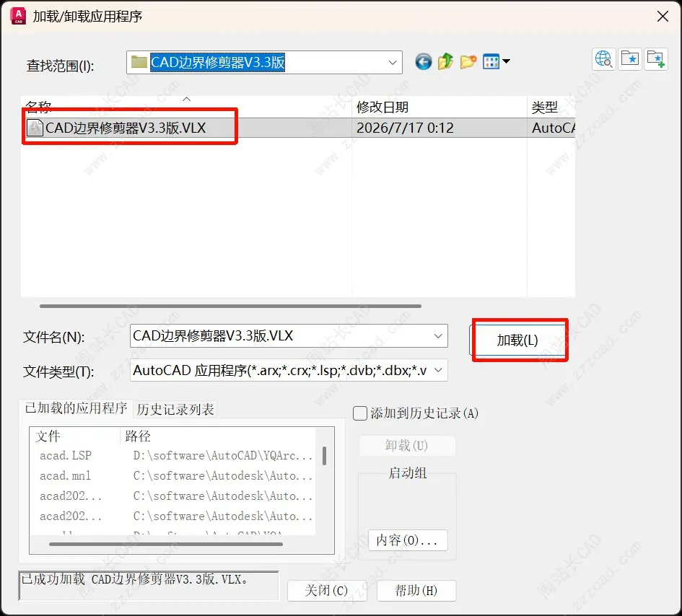This screenshot has width=682, height=616.
Task: Sort by 类型 column header
Action: tap(551, 107)
